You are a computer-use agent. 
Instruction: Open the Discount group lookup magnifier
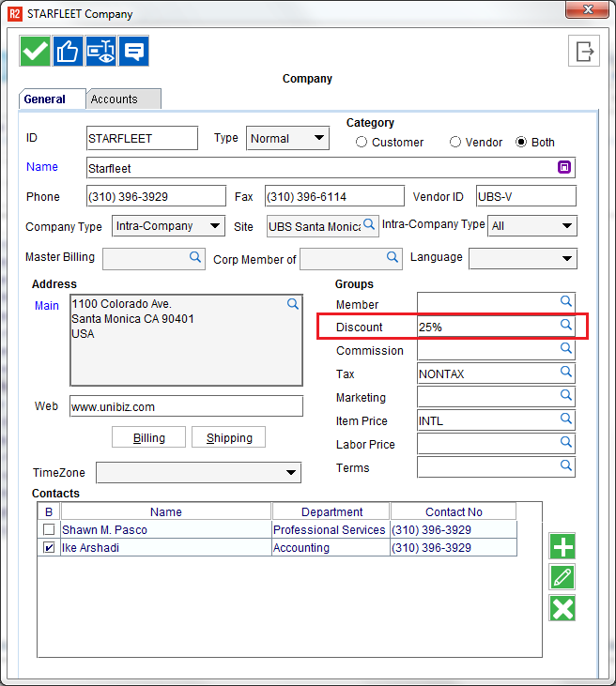[566, 325]
